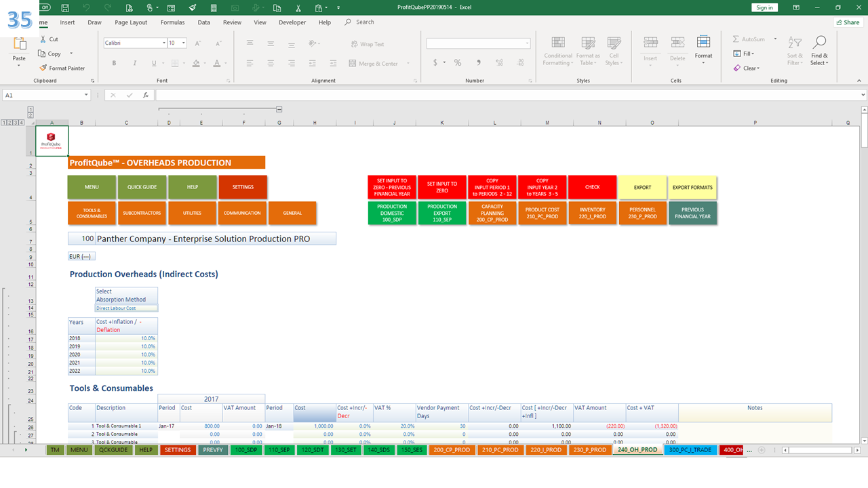Click the Paste clipboard icon
Image resolution: width=868 pixels, height=488 pixels.
pos(19,45)
